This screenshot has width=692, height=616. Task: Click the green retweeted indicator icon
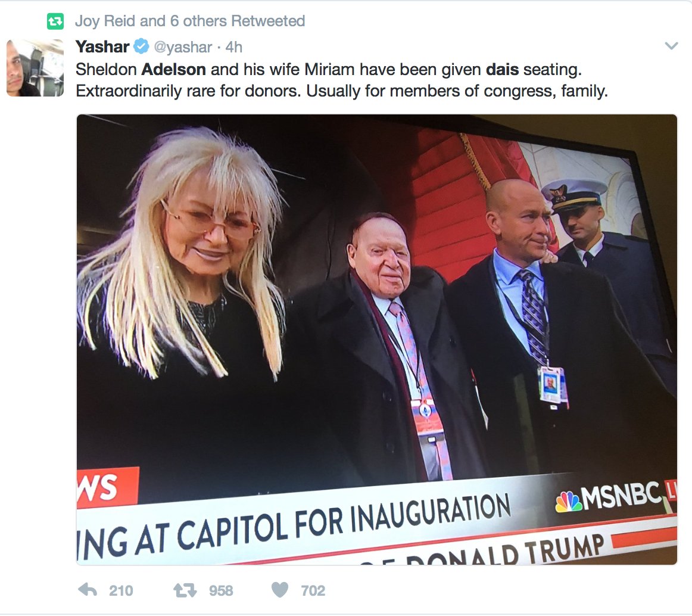point(55,21)
